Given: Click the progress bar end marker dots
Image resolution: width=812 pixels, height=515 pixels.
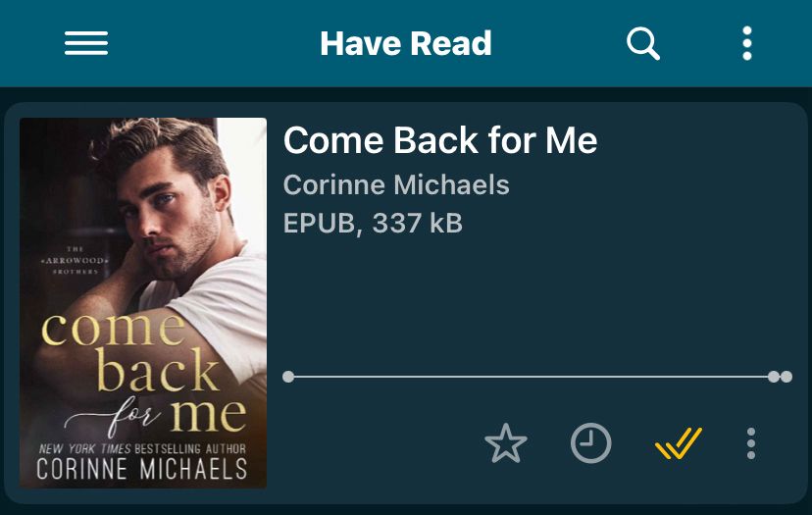Looking at the screenshot, I should click(781, 377).
